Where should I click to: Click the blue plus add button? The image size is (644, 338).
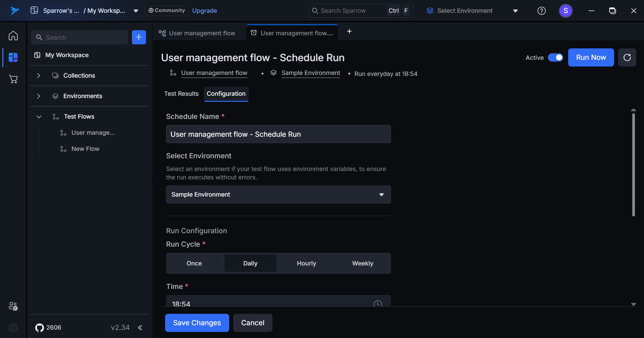[x=139, y=37]
